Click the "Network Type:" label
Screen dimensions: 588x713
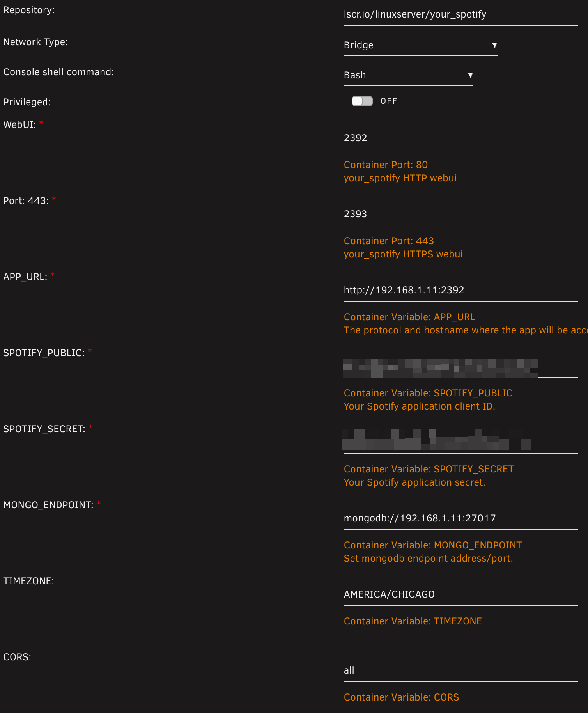tap(35, 42)
